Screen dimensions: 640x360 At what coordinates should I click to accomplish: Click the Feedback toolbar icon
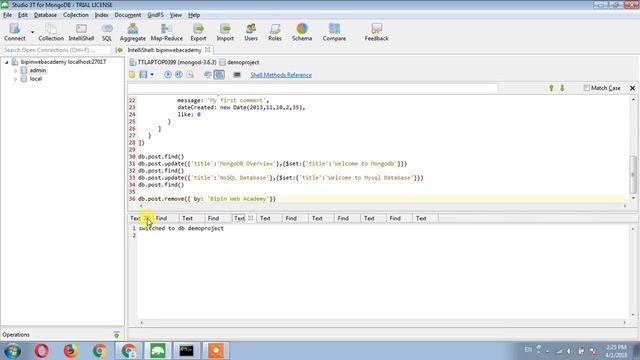pos(376,32)
